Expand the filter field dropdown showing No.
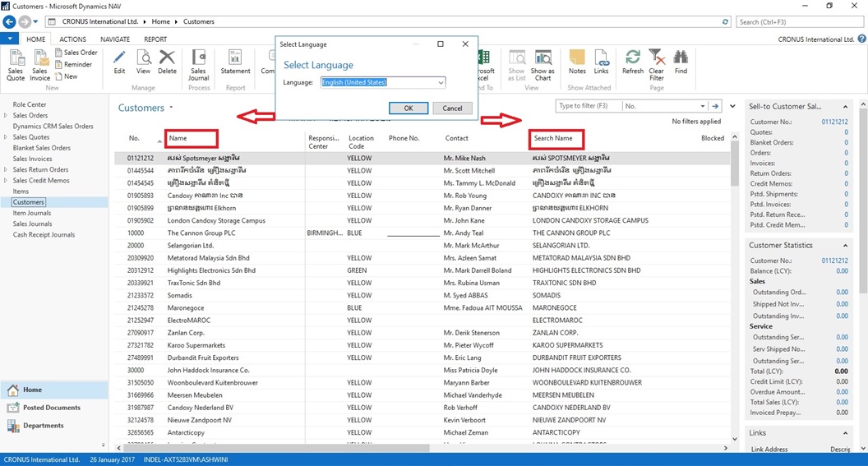 click(703, 106)
